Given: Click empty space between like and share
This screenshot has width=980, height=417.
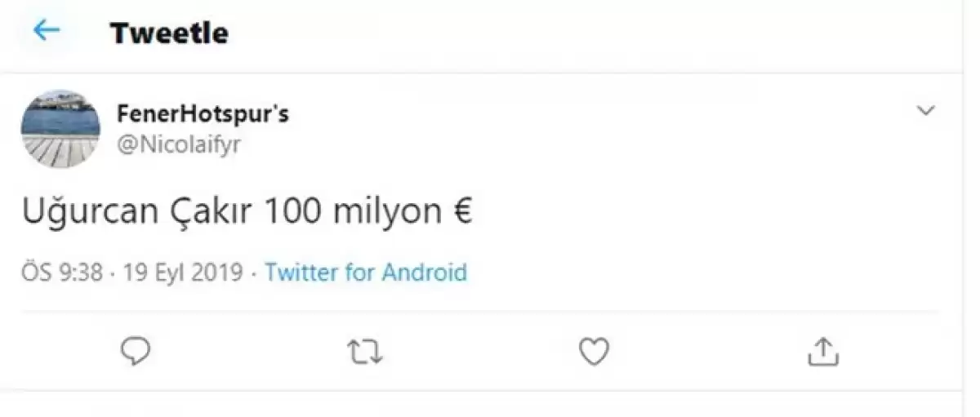Looking at the screenshot, I should pos(709,351).
